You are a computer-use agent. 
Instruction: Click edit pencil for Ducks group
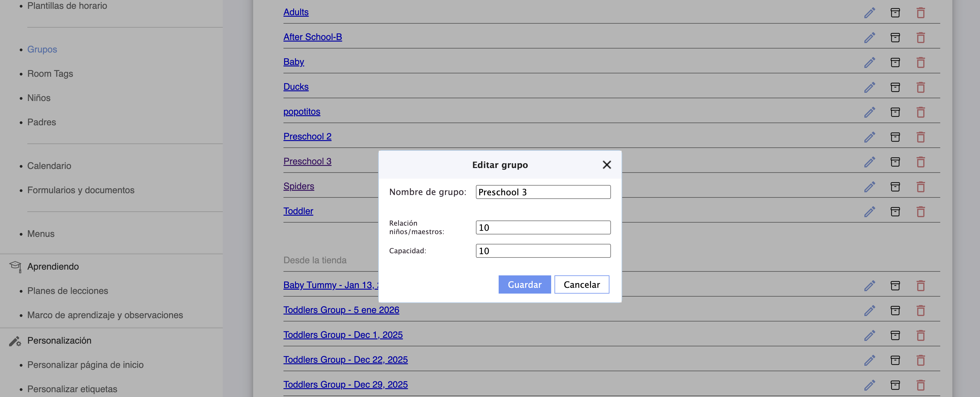[x=869, y=87]
